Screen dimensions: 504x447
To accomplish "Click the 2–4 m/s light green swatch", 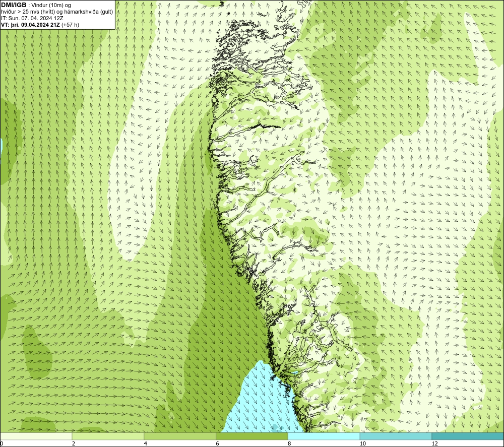I will coord(108,436).
